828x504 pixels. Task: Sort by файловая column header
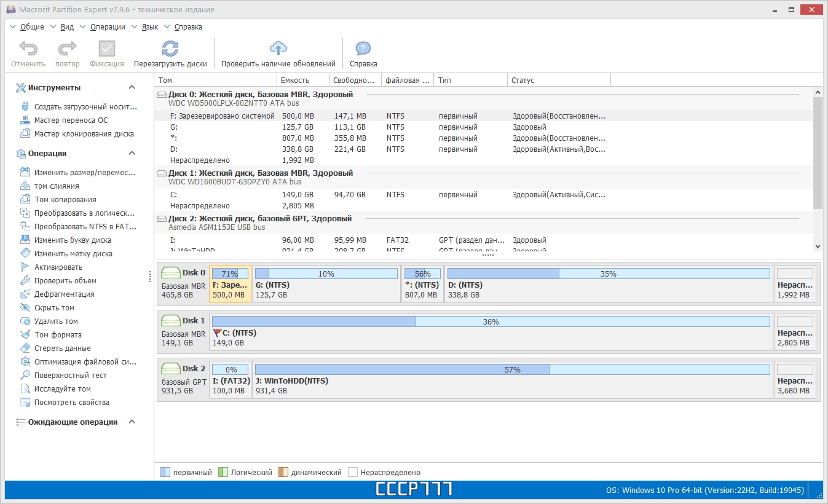tap(408, 80)
